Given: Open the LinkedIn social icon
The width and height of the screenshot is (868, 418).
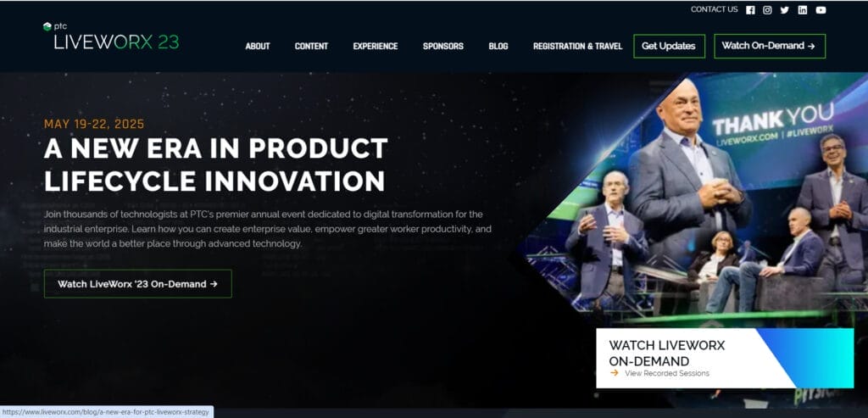Looking at the screenshot, I should click(x=803, y=10).
